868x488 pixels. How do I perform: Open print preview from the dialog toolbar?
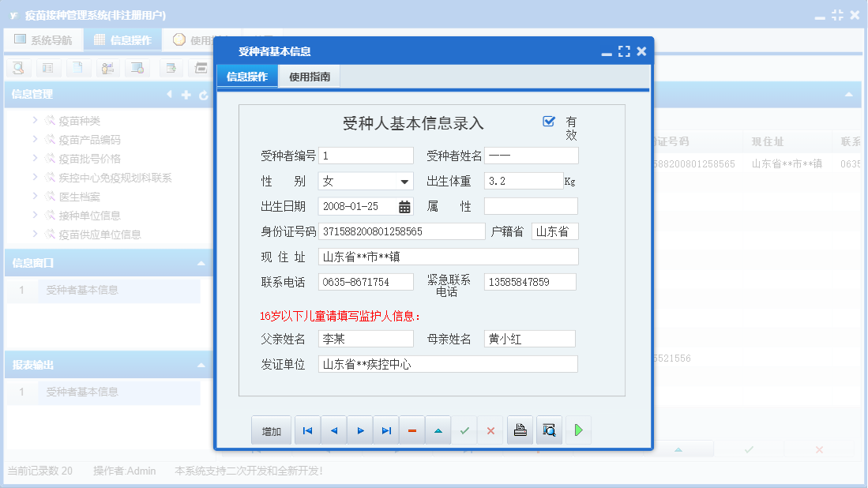tap(549, 430)
